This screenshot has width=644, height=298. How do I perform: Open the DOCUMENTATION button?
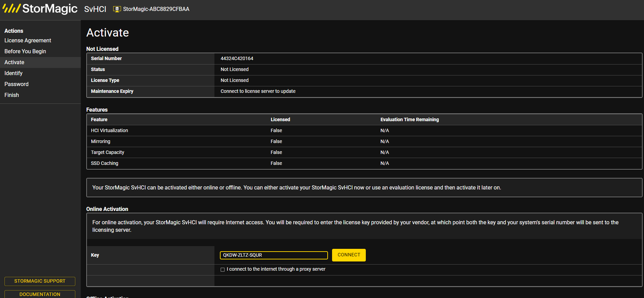40,294
